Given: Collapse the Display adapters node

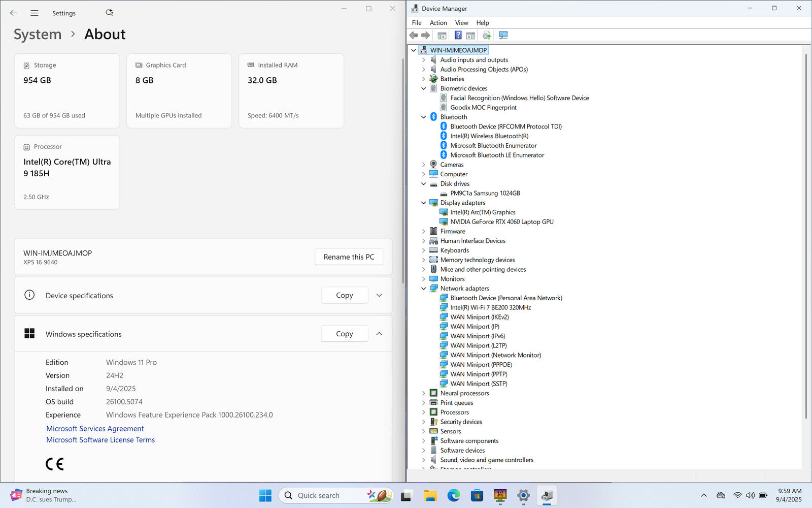Looking at the screenshot, I should coord(424,203).
